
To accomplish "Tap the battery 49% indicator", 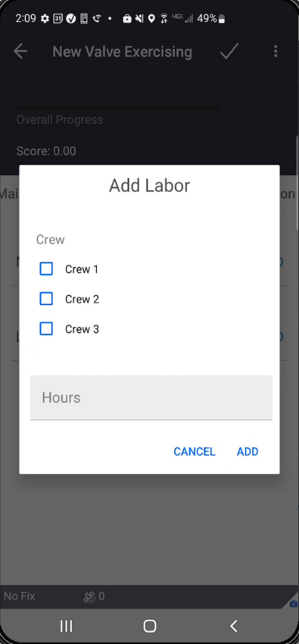I will click(210, 18).
